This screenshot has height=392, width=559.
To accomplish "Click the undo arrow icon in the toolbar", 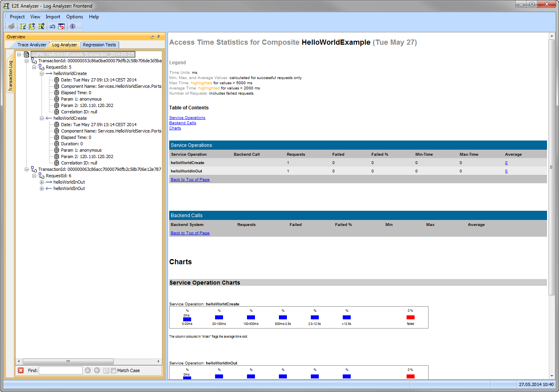I will pos(52,26).
